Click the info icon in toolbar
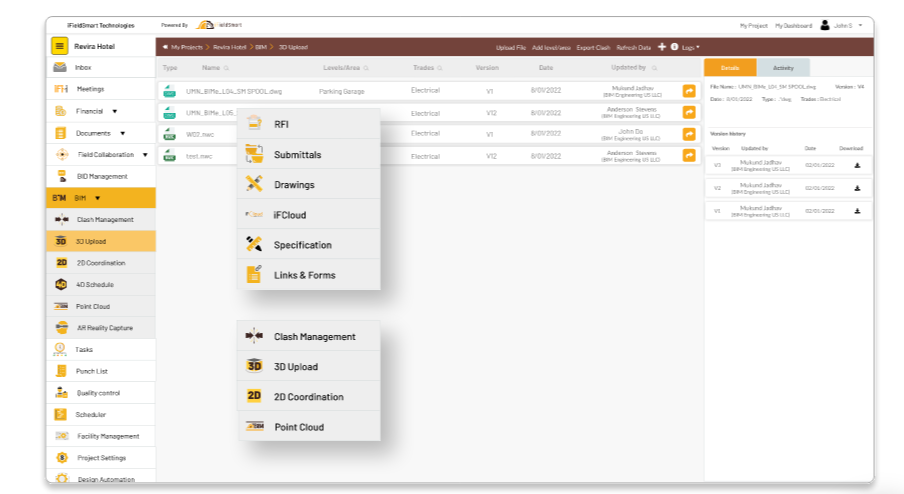The width and height of the screenshot is (904, 494). (x=674, y=47)
